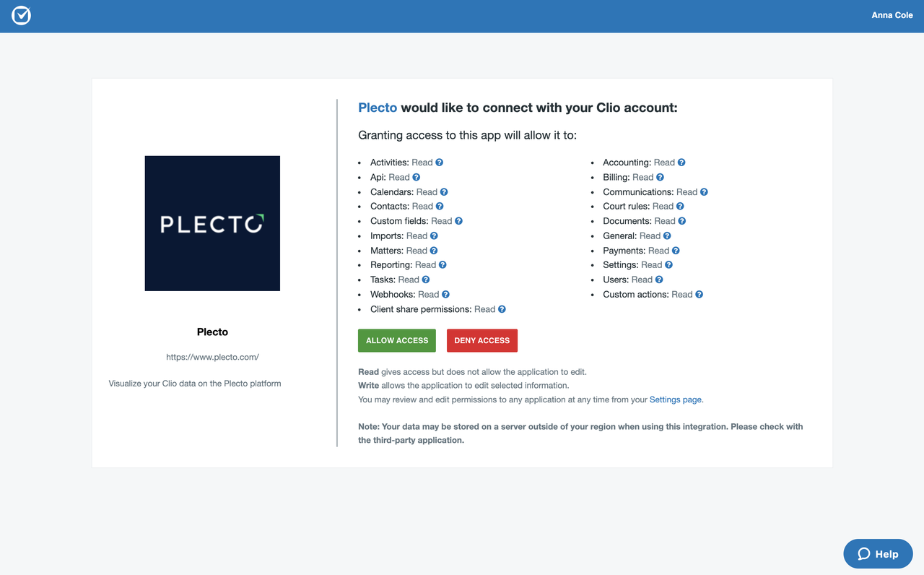Click question mark beside Billing: Read
This screenshot has width=924, height=575.
pos(660,177)
